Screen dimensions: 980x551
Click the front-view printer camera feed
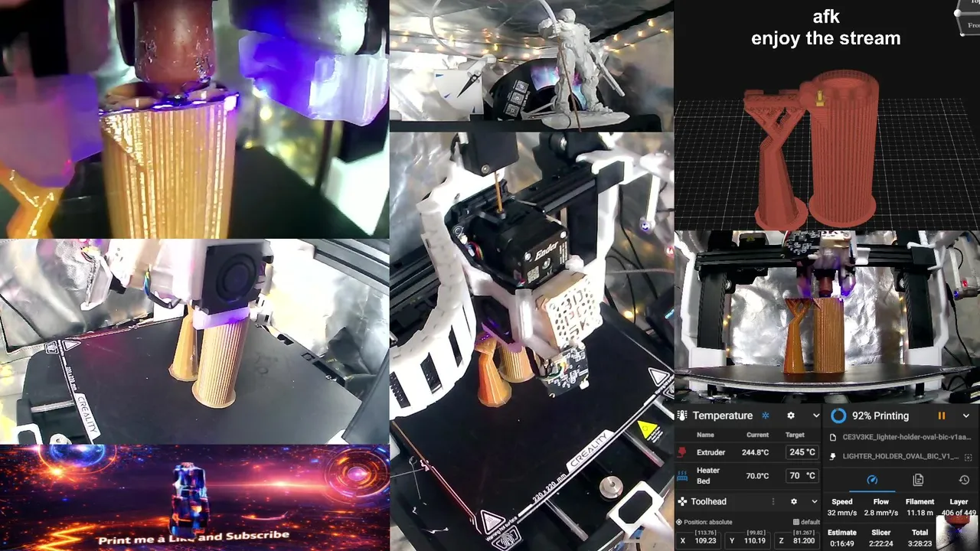click(x=827, y=315)
